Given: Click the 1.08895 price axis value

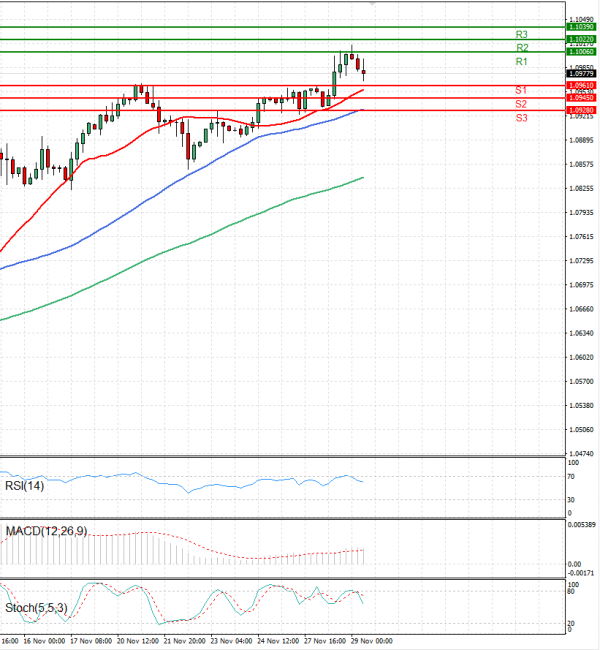Looking at the screenshot, I should 581,140.
